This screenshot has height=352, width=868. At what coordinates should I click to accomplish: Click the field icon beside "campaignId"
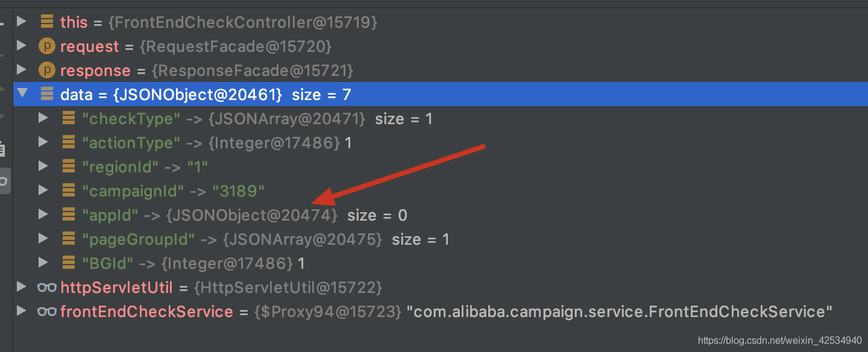click(69, 190)
